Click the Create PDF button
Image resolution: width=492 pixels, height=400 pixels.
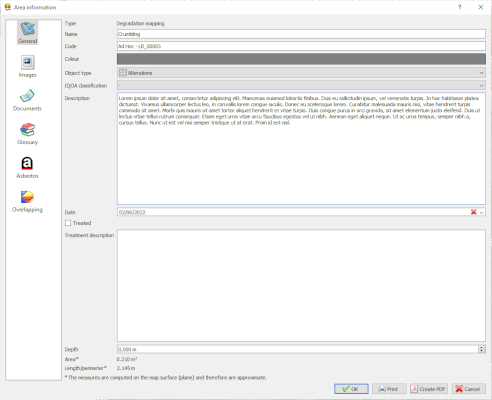click(429, 389)
